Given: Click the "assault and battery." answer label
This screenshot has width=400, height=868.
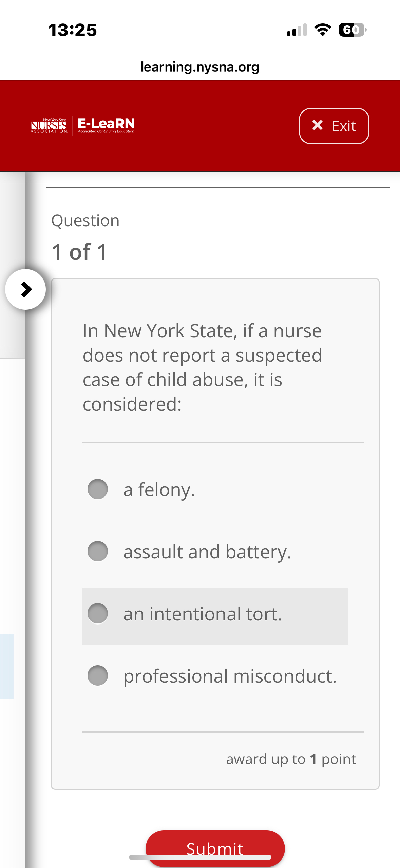Looking at the screenshot, I should point(207,551).
